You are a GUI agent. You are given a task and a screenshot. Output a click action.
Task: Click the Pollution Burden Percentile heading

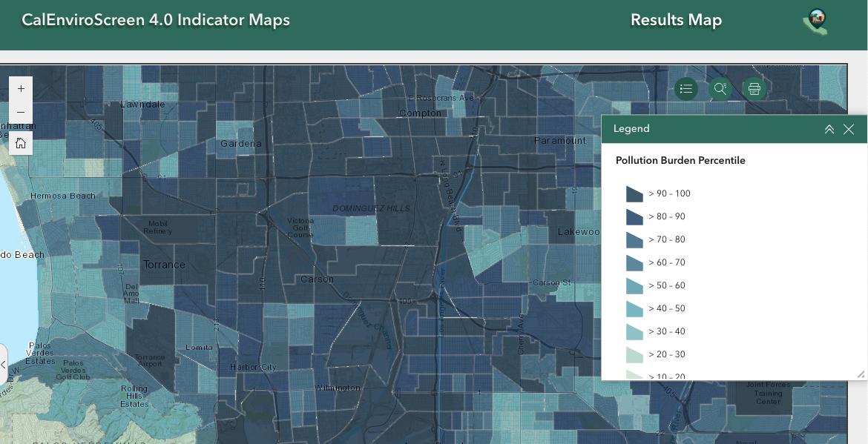pyautogui.click(x=680, y=160)
